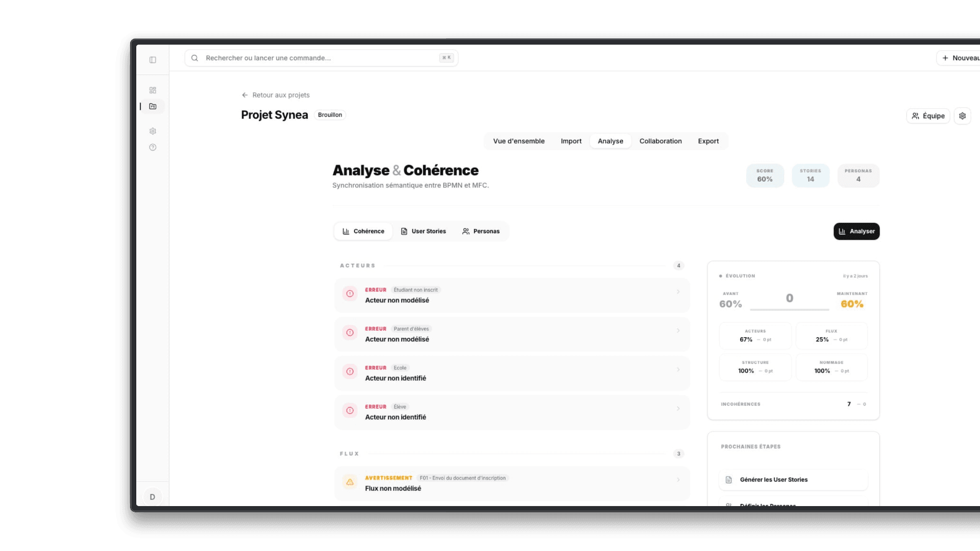The height and width of the screenshot is (551, 980).
Task: Switch to the User Stories sub-tab
Action: [x=423, y=231]
